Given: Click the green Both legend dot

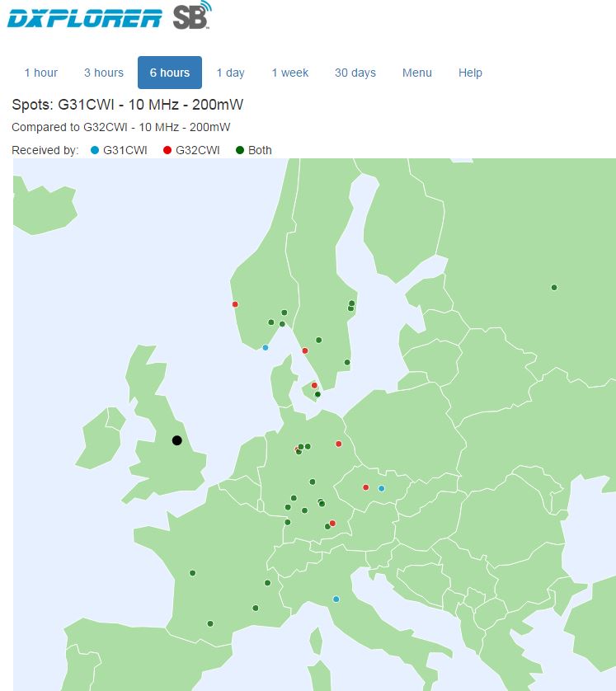Looking at the screenshot, I should tap(239, 150).
